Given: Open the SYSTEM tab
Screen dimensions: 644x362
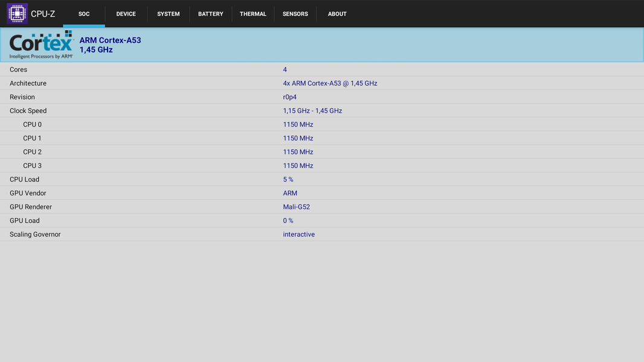Looking at the screenshot, I should click(x=169, y=14).
